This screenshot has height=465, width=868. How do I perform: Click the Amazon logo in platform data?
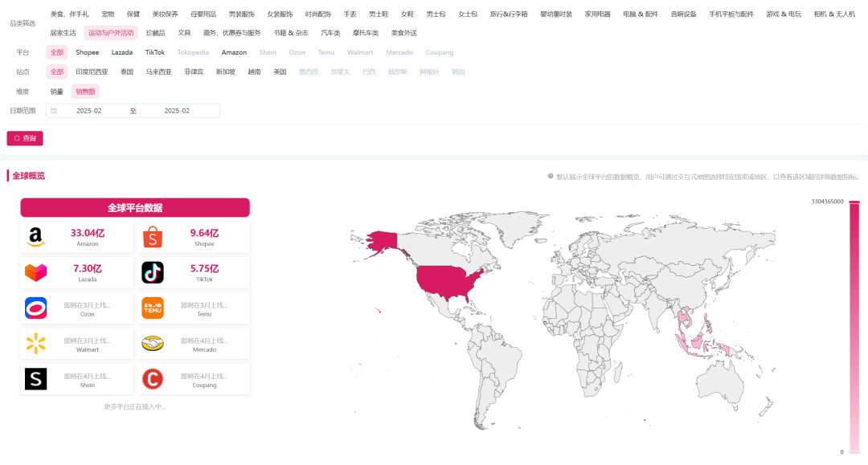35,237
